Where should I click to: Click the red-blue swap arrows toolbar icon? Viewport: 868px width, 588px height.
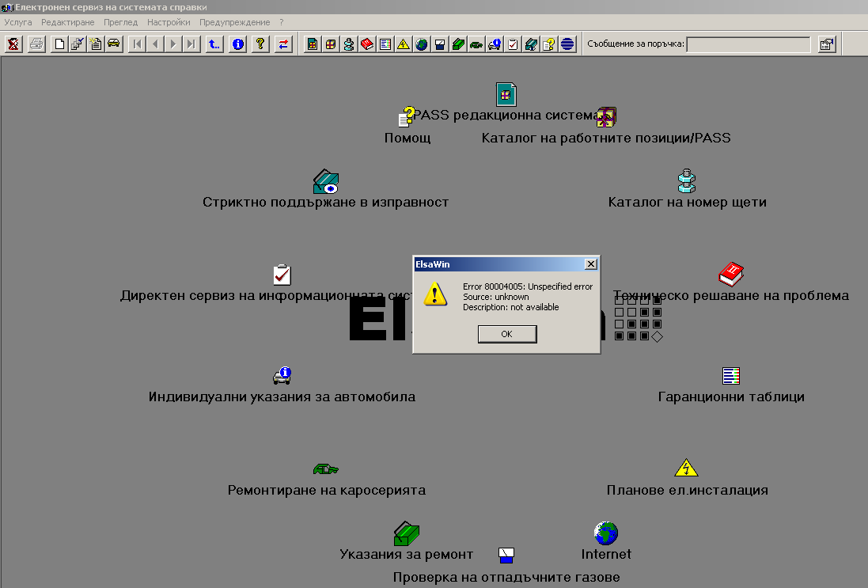(282, 44)
